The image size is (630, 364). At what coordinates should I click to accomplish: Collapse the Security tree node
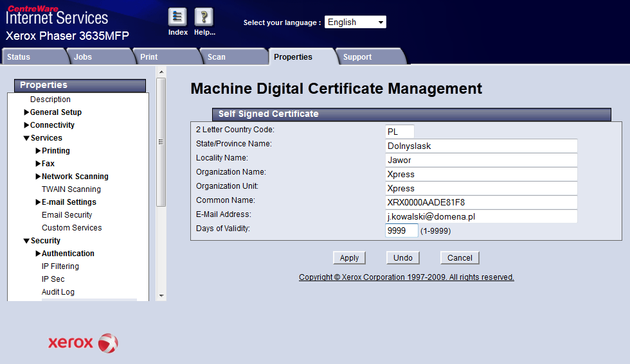tap(26, 241)
